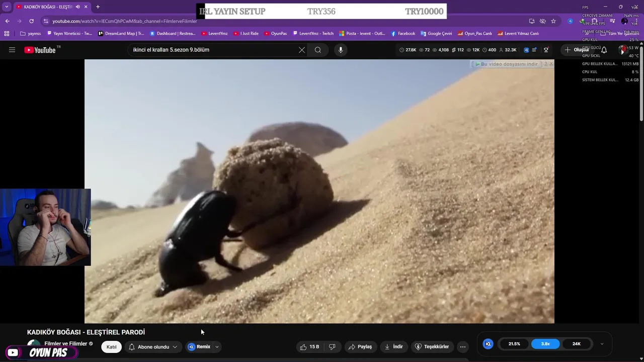Click the vidIQ extension icon in toolbar
This screenshot has height=362, width=644.
tap(570, 21)
